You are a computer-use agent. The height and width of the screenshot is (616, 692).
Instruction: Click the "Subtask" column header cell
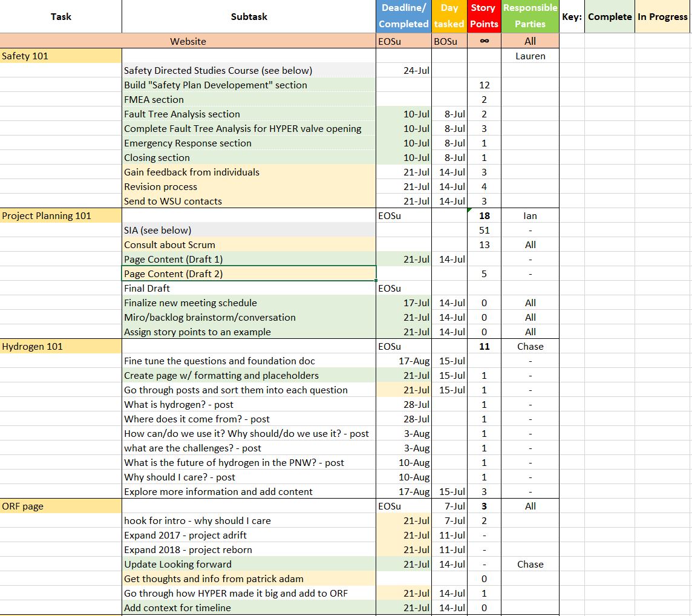click(249, 16)
